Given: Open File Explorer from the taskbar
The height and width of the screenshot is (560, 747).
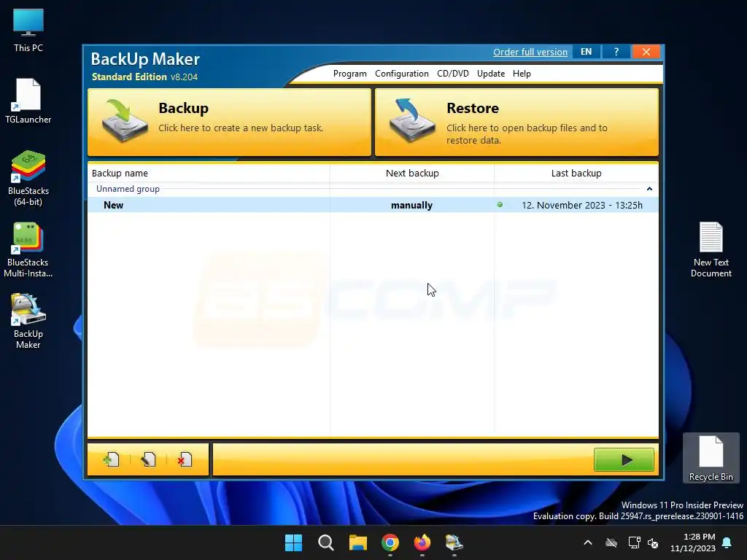Looking at the screenshot, I should coord(357,542).
